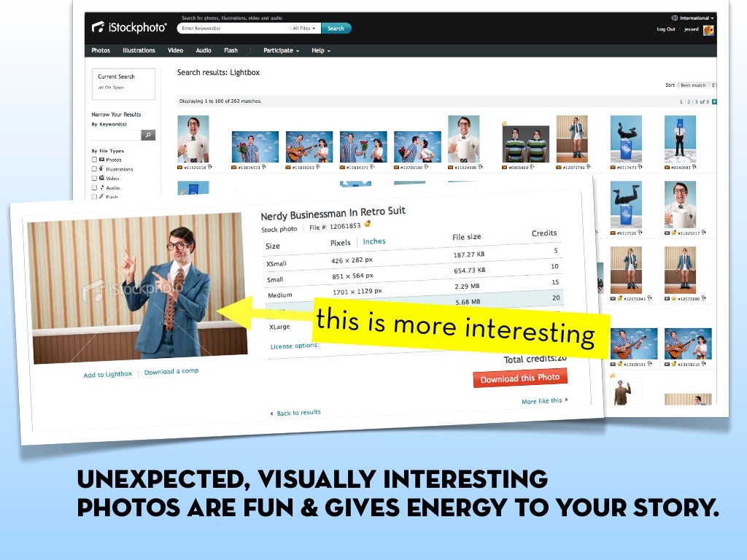Screen dimensions: 747x560
Task: Open the jessed profile link
Action: (x=692, y=29)
